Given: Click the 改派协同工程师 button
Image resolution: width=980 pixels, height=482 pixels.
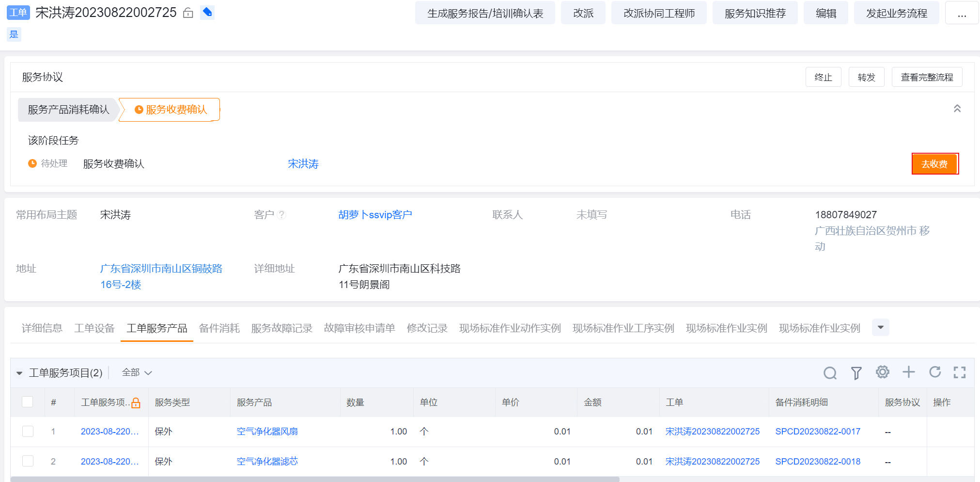Looking at the screenshot, I should coord(659,13).
